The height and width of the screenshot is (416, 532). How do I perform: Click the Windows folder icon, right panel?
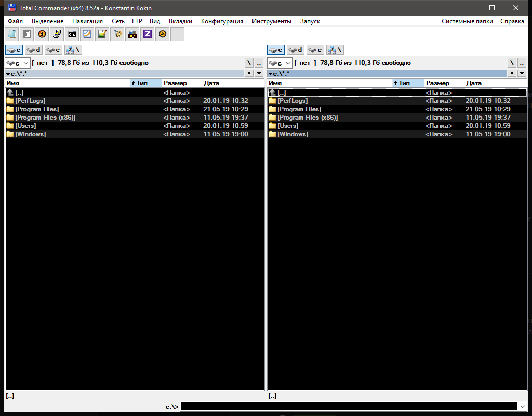click(x=272, y=134)
